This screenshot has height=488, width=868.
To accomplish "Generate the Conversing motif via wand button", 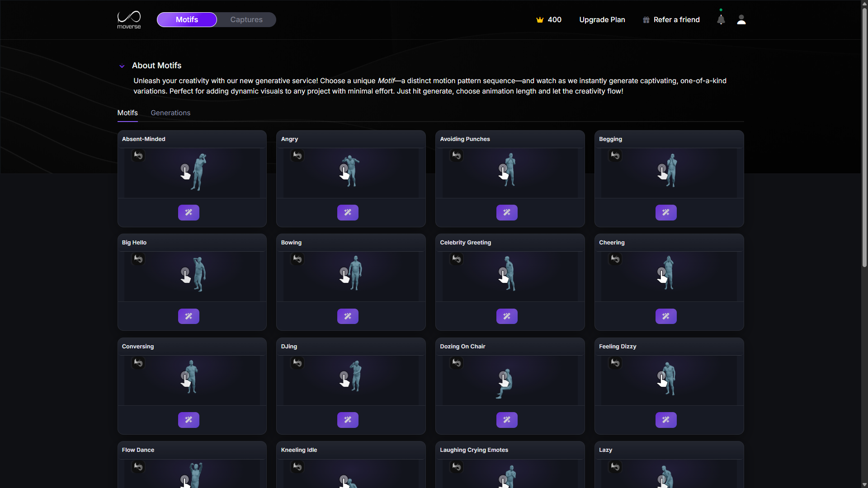I will coord(189,420).
